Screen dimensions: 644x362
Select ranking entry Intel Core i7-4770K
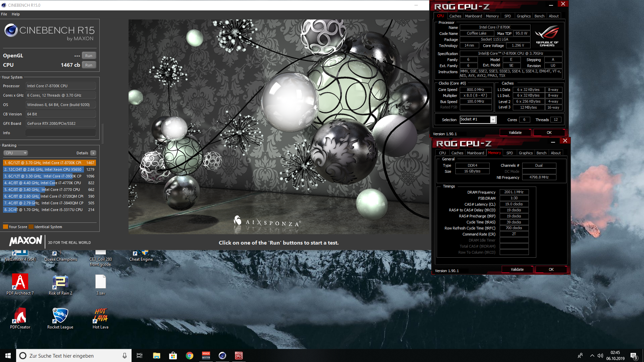[49, 183]
